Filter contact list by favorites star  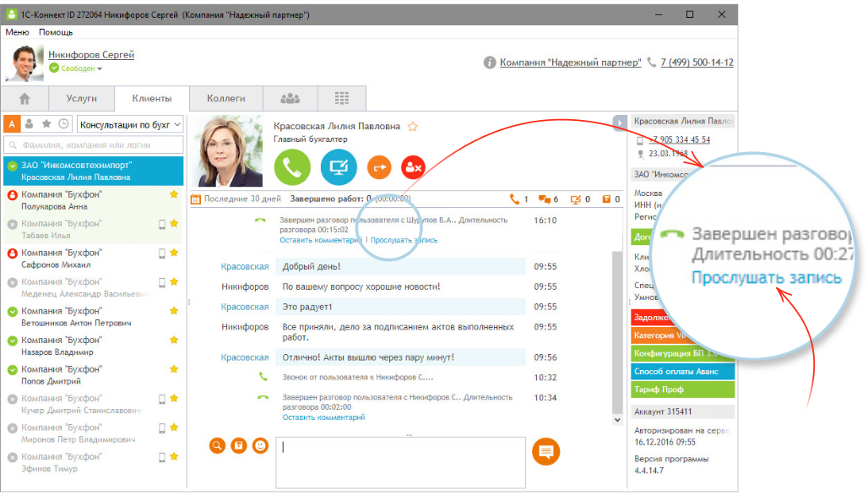[x=46, y=124]
